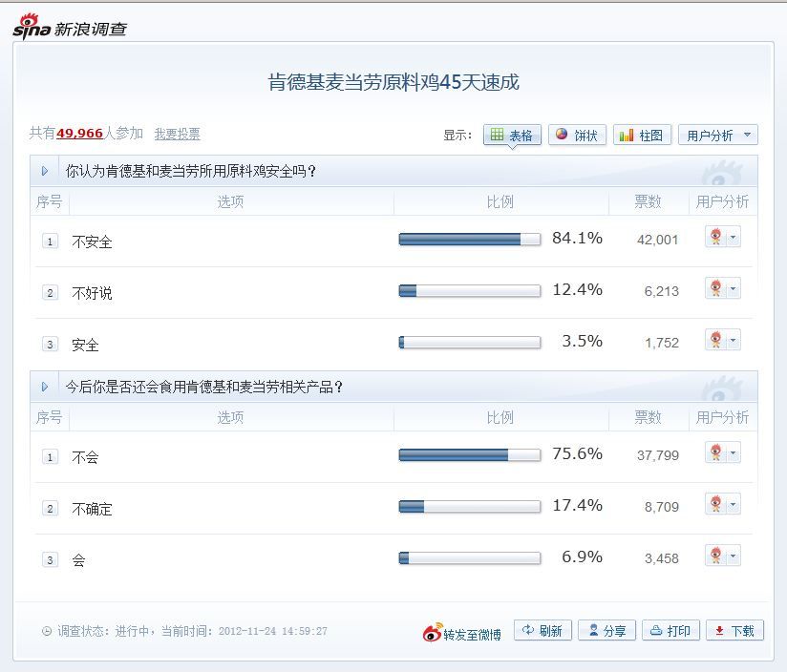Click the vote count 6,213
This screenshot has width=787, height=672.
coord(662,291)
